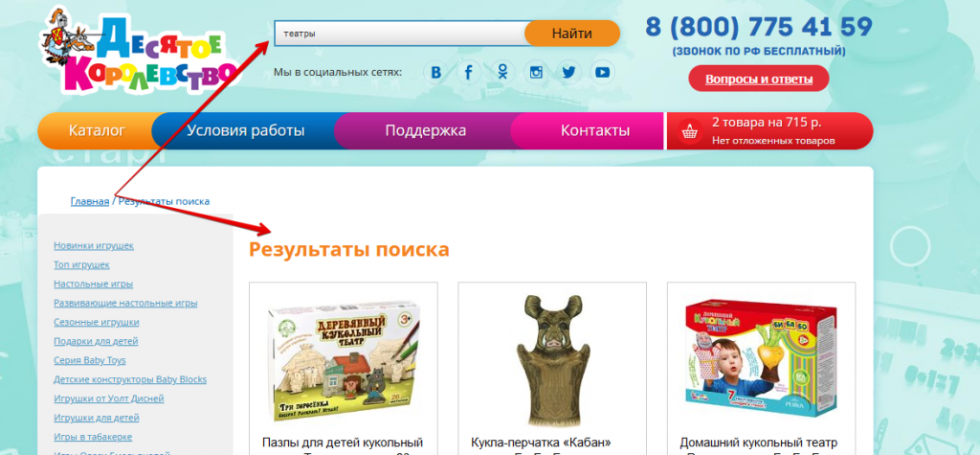Open the Odnoklassniki social icon
This screenshot has width=980, height=455.
[x=502, y=73]
